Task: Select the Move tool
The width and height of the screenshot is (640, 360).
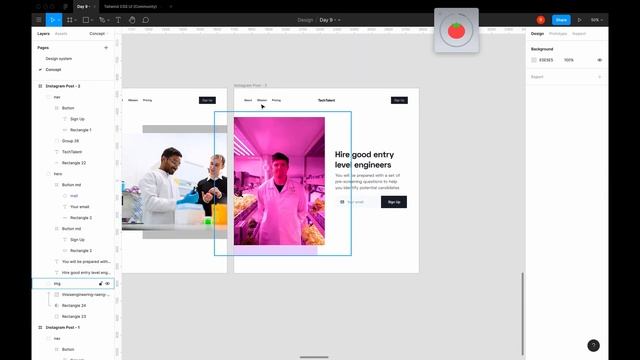Action: (52, 20)
